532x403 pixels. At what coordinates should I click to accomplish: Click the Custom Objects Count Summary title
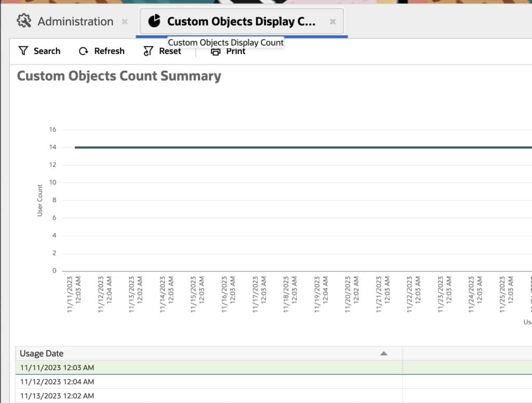tap(119, 75)
